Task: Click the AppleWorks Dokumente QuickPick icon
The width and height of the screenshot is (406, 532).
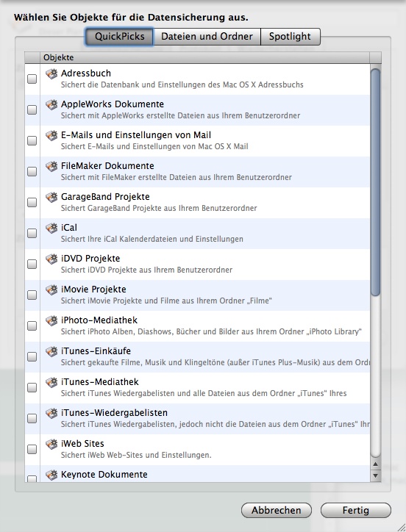Action: point(51,104)
